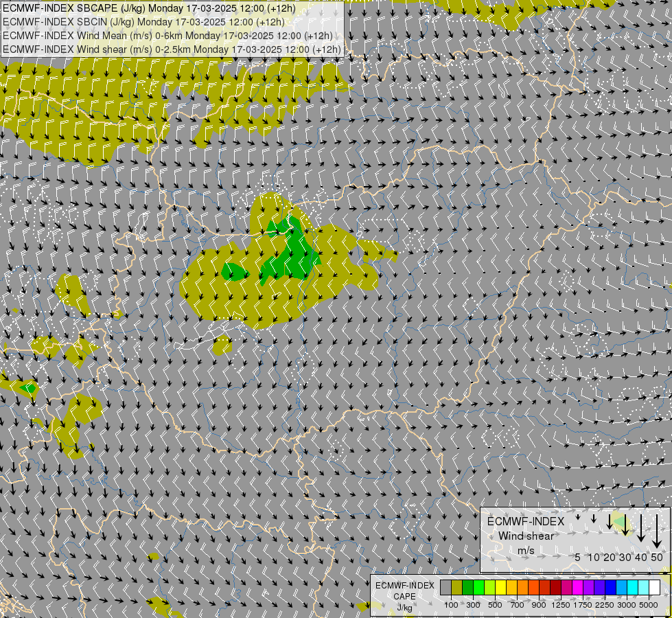The width and height of the screenshot is (672, 618).
Task: Click the SBCIN title line
Action: coord(143,22)
